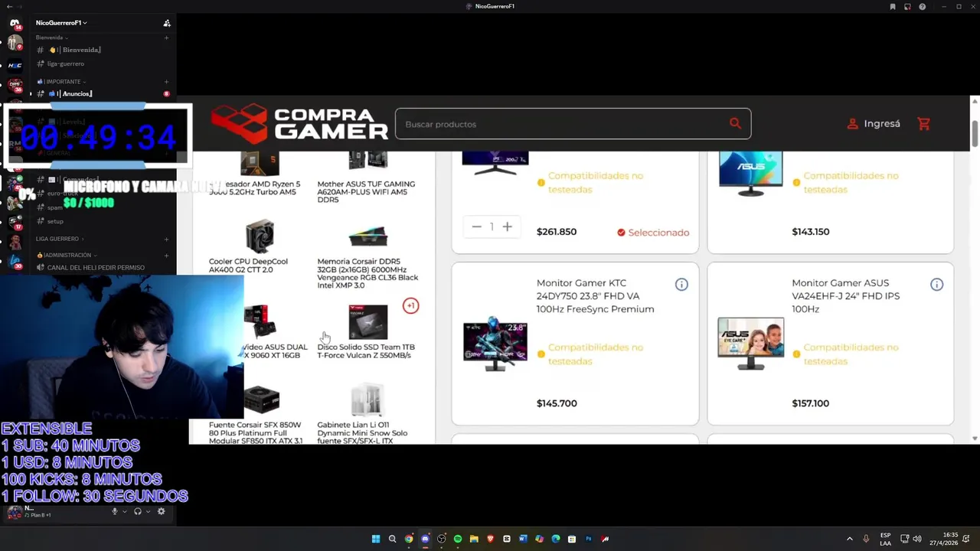Open the HSC server icon in Discord
This screenshot has height=551, width=980.
[x=15, y=65]
